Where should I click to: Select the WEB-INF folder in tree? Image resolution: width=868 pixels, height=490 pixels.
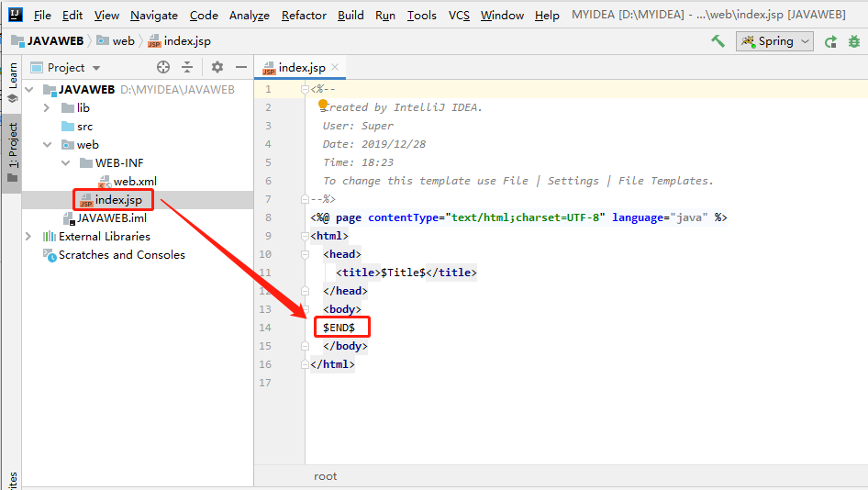112,162
